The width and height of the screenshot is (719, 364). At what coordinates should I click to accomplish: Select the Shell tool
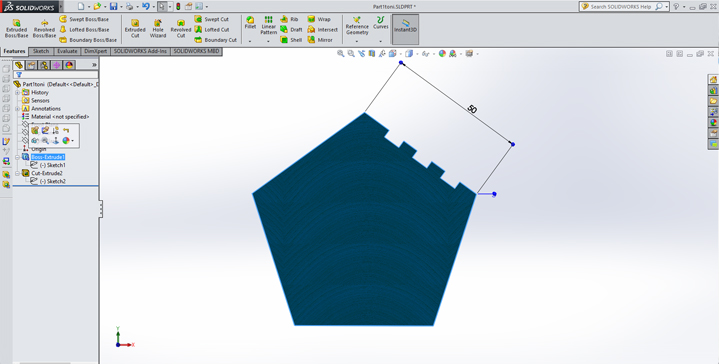pyautogui.click(x=291, y=40)
